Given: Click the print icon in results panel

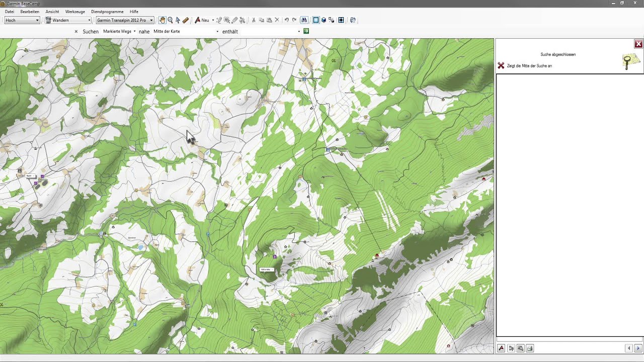Looking at the screenshot, I should (530, 348).
